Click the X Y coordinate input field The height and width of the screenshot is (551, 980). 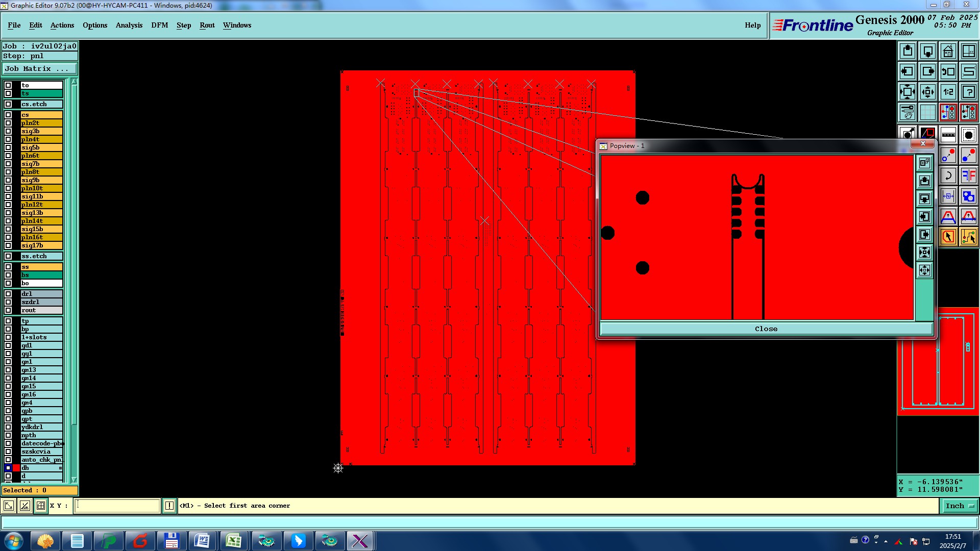(117, 506)
